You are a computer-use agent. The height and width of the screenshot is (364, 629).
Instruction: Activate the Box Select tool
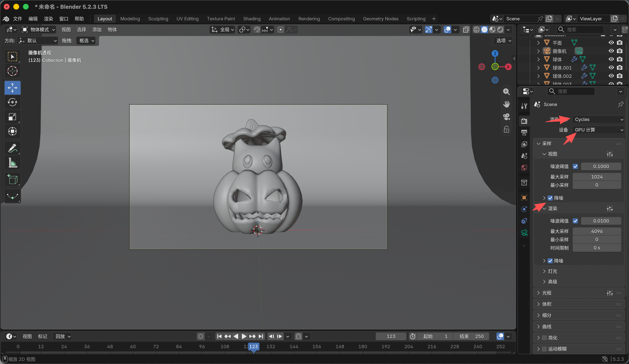point(12,57)
